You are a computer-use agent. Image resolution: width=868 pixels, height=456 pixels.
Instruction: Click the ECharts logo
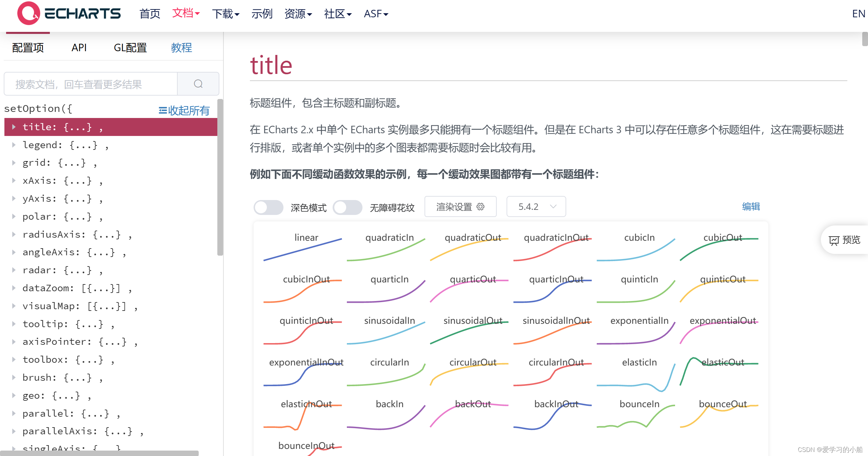coord(69,13)
